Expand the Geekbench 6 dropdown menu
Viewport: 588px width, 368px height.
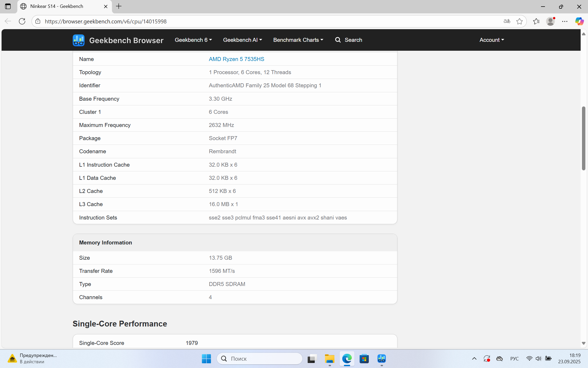pos(193,40)
